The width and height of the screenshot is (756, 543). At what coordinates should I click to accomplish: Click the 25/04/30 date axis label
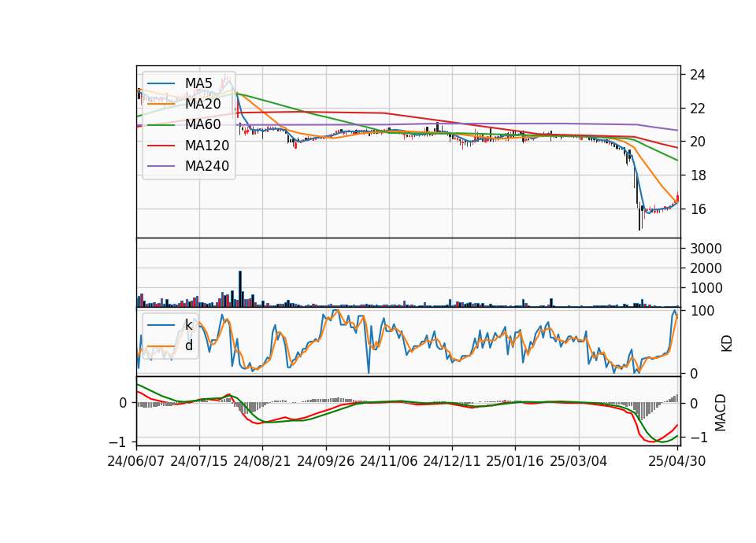677,461
